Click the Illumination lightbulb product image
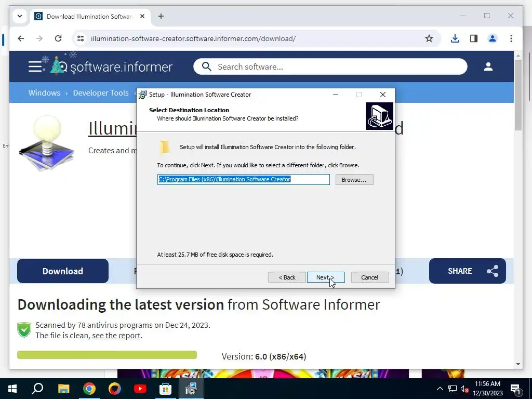Screen dimensions: 532x399 tap(46, 143)
